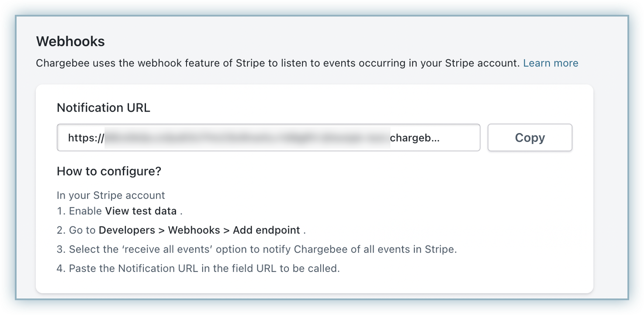Click the https:// prefix in the URL

(86, 138)
